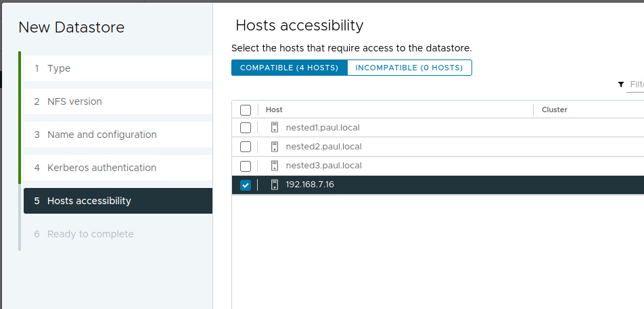The image size is (644, 309).
Task: Toggle the select-all hosts checkbox
Action: (x=246, y=110)
